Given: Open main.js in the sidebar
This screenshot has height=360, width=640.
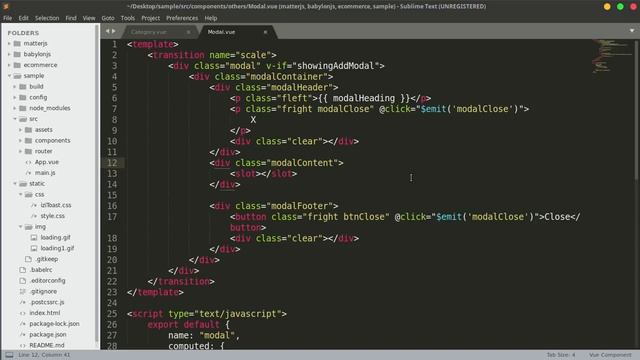Looking at the screenshot, I should pos(45,173).
